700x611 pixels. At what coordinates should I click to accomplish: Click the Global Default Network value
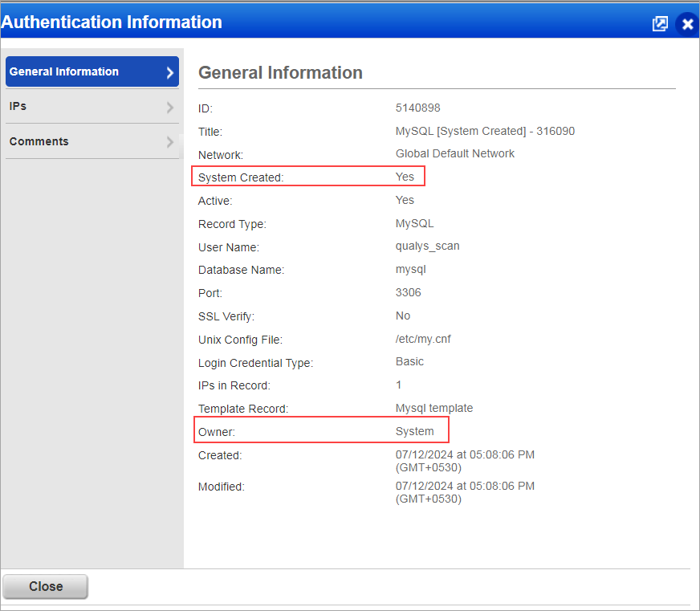pyautogui.click(x=455, y=153)
